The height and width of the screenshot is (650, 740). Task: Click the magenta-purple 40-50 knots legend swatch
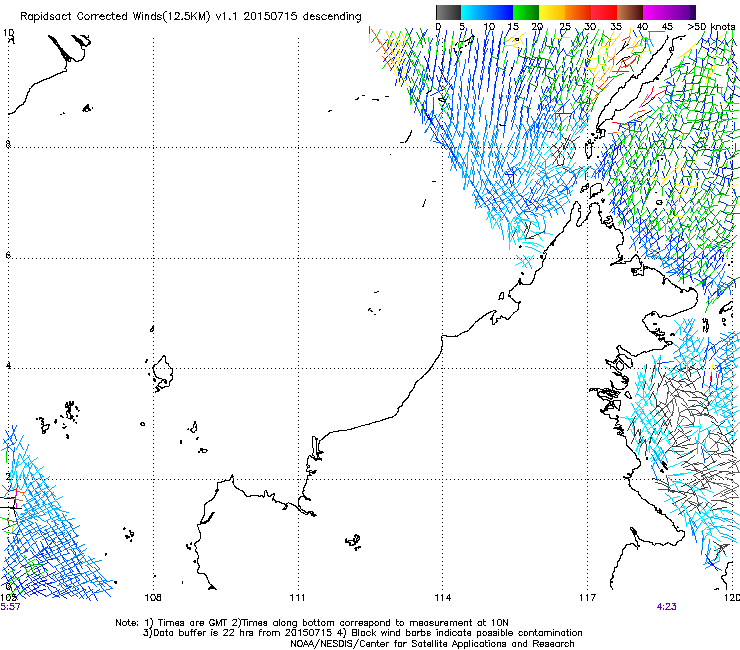click(669, 12)
